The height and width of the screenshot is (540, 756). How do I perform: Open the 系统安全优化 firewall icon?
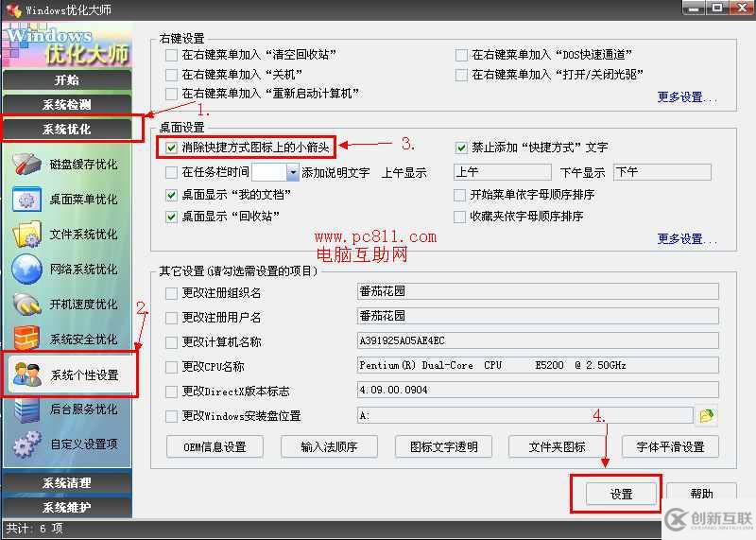pyautogui.click(x=27, y=338)
